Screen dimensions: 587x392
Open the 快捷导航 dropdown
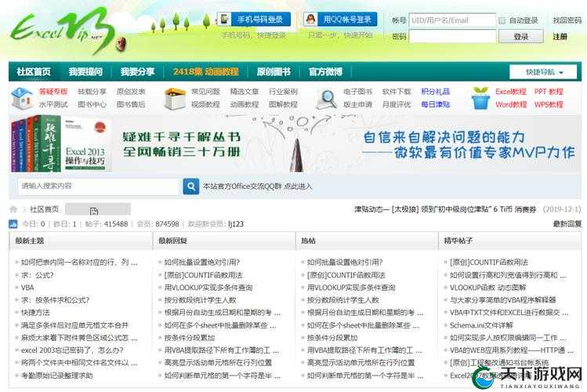(543, 72)
